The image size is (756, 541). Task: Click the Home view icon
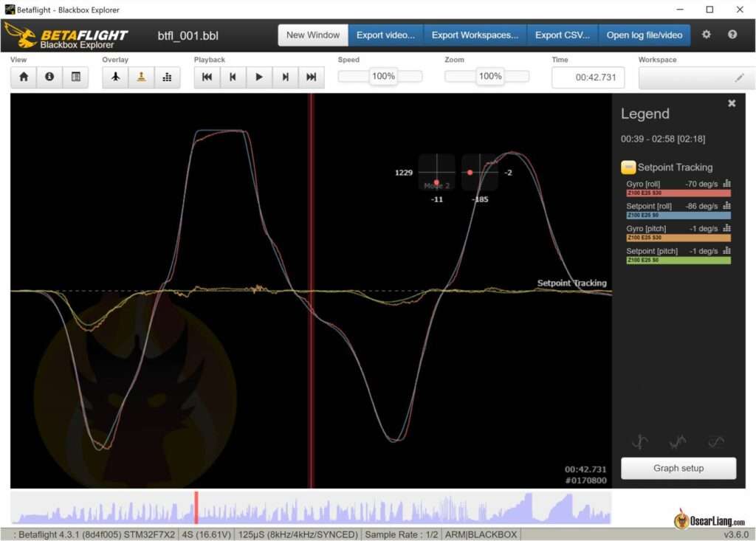(x=24, y=77)
